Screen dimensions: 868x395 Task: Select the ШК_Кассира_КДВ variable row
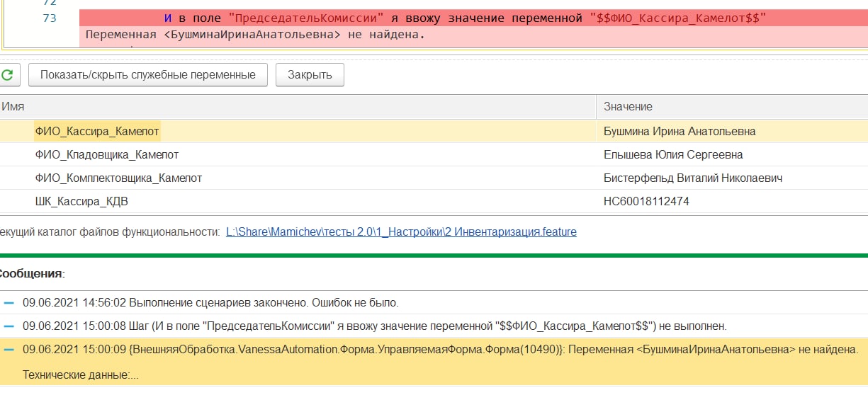pos(81,202)
